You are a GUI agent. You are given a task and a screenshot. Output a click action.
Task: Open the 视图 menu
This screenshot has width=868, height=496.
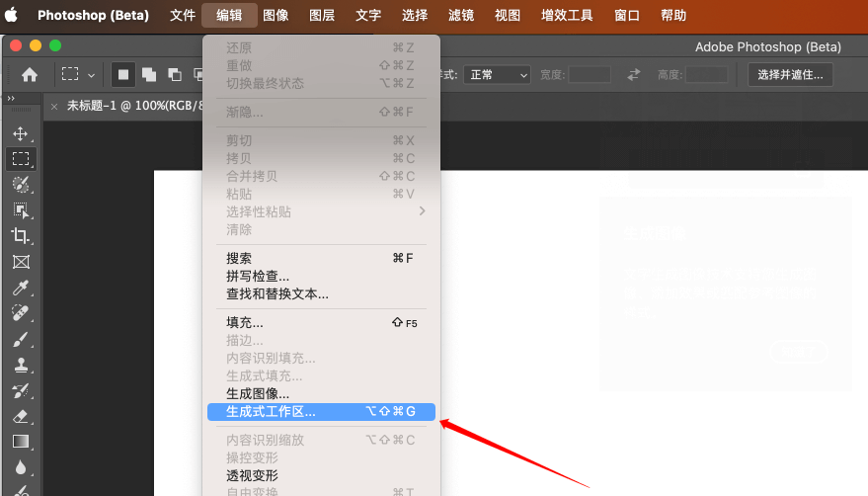pos(508,15)
